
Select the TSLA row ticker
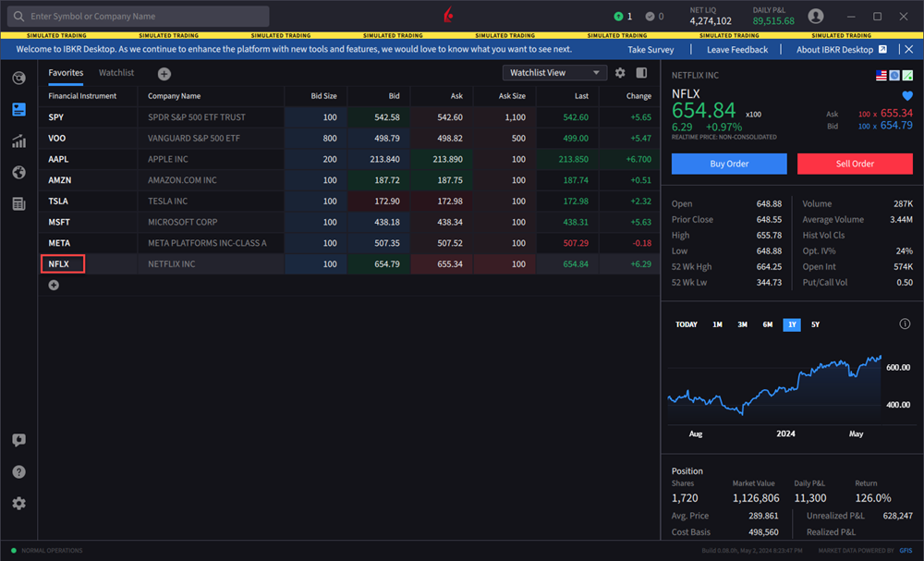pos(57,201)
